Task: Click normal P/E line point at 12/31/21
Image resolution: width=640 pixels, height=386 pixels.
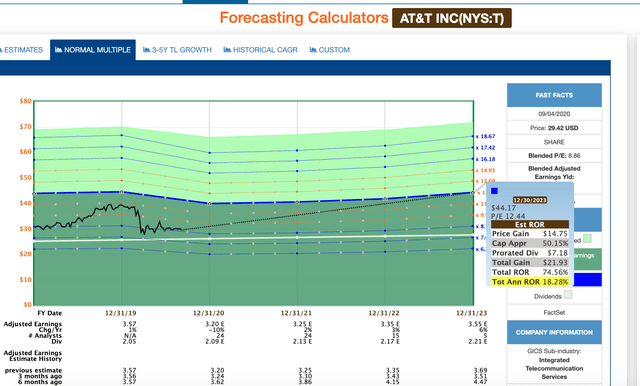Action: [297, 202]
